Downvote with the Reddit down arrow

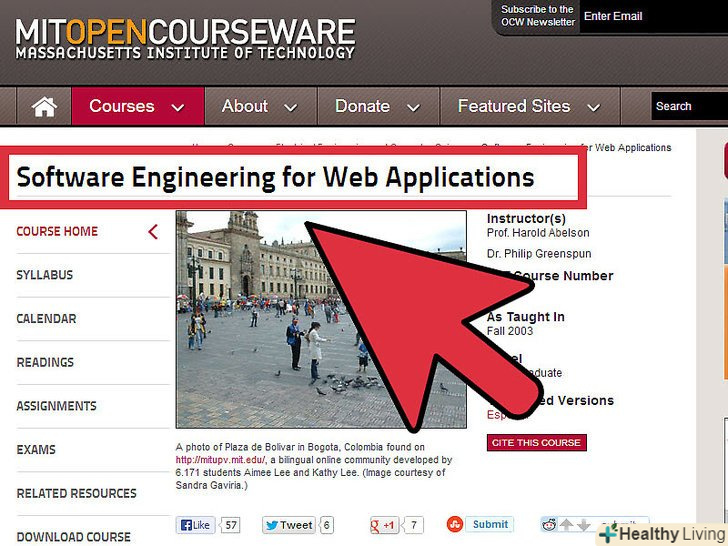click(584, 525)
